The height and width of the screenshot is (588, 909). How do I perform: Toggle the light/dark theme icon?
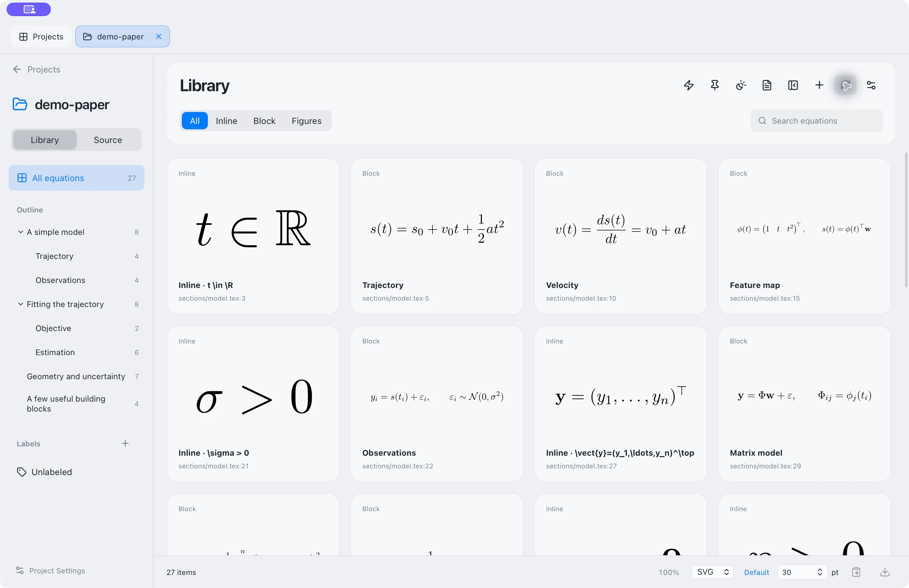(x=741, y=85)
